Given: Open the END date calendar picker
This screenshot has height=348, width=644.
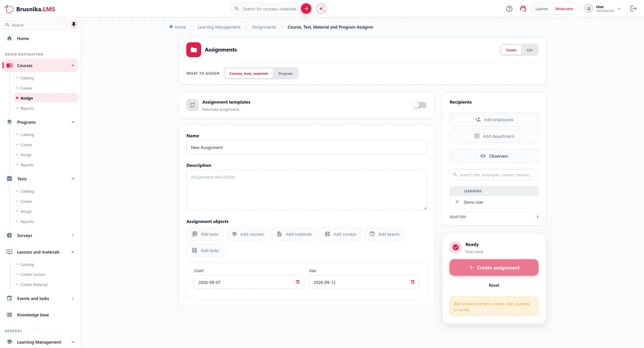Looking at the screenshot, I should click(x=413, y=282).
